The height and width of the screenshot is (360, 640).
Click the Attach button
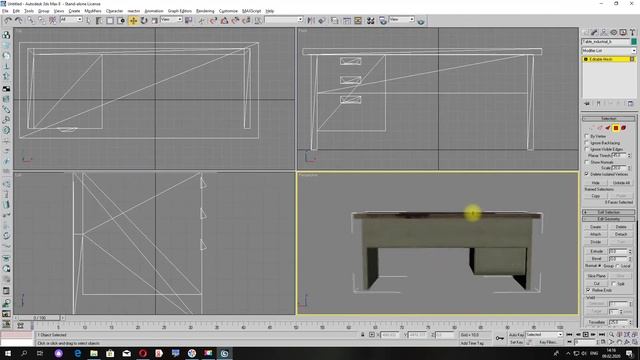click(596, 234)
